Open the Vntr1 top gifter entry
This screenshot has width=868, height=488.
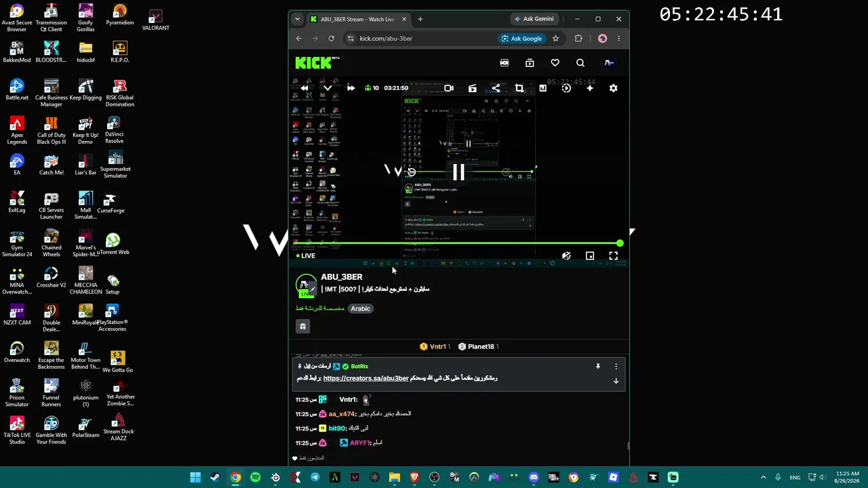click(x=435, y=346)
